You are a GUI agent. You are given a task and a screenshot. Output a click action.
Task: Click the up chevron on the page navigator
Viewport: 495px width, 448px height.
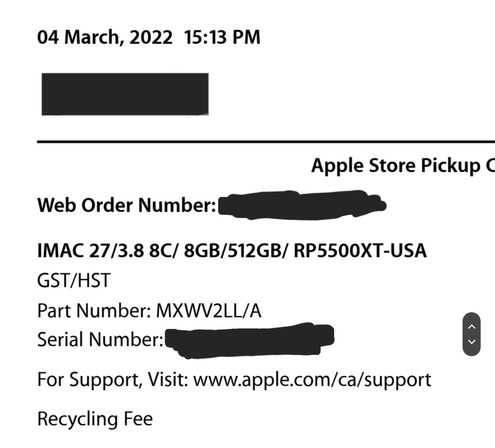point(471,327)
